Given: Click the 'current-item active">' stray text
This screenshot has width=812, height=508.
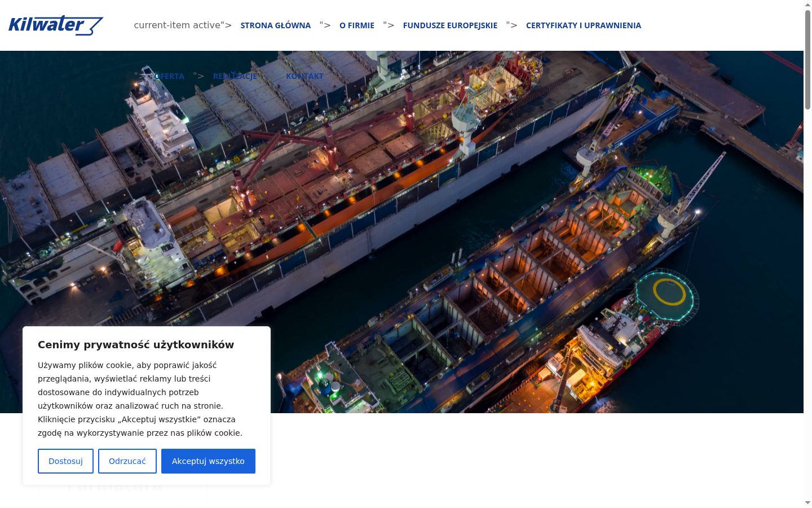Looking at the screenshot, I should pyautogui.click(x=183, y=25).
